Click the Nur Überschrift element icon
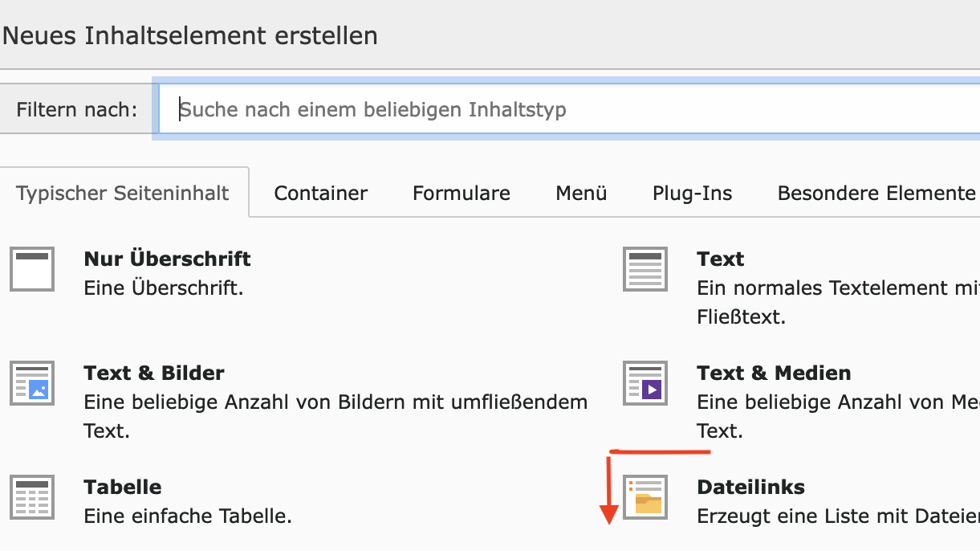Screen dimensions: 980x551 [x=32, y=269]
